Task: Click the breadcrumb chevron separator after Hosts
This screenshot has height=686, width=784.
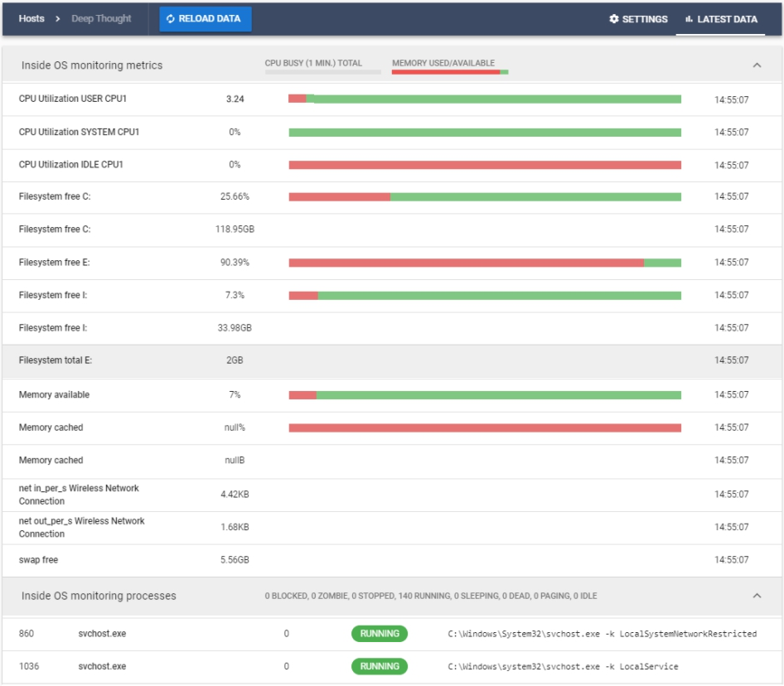Action: (58, 18)
